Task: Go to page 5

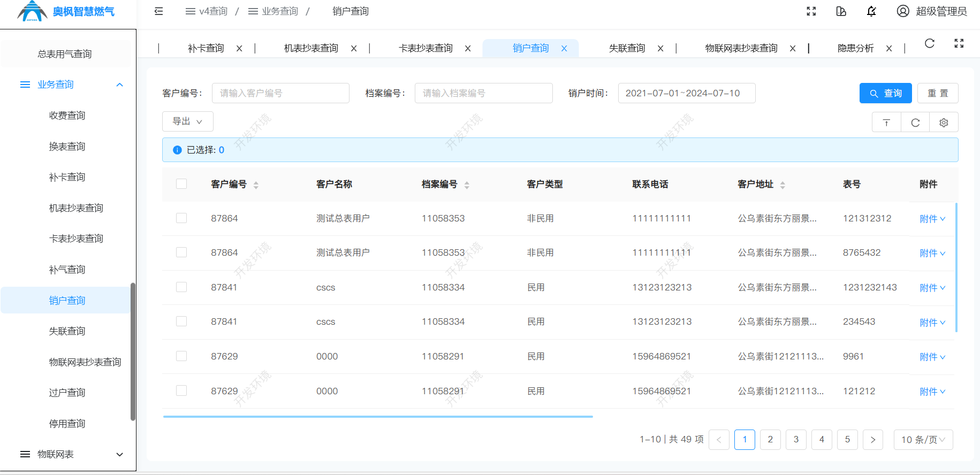Action: 847,440
